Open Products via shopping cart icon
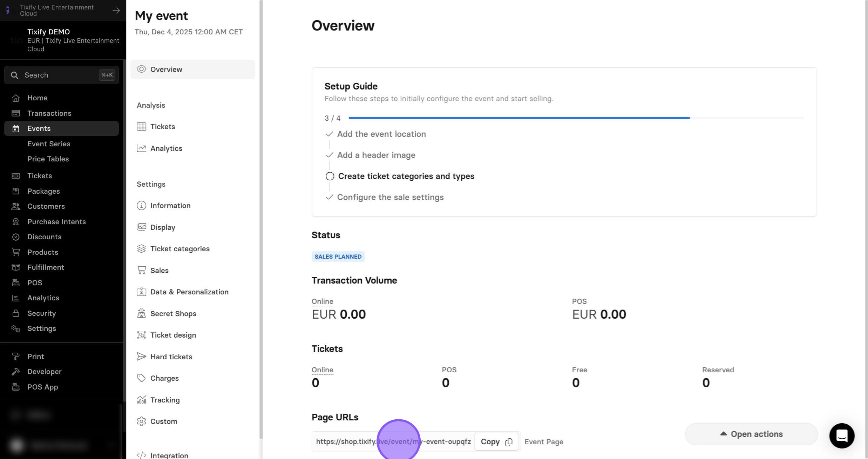Image resolution: width=868 pixels, height=459 pixels. [x=15, y=252]
